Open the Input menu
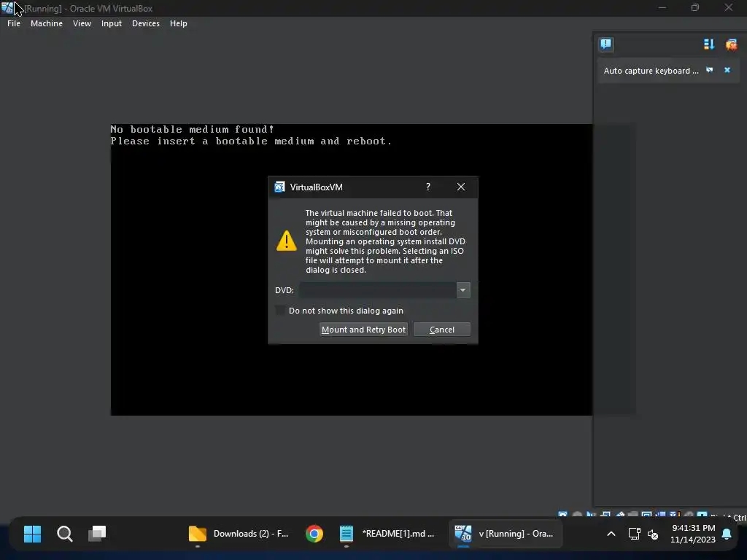747x560 pixels. [112, 23]
